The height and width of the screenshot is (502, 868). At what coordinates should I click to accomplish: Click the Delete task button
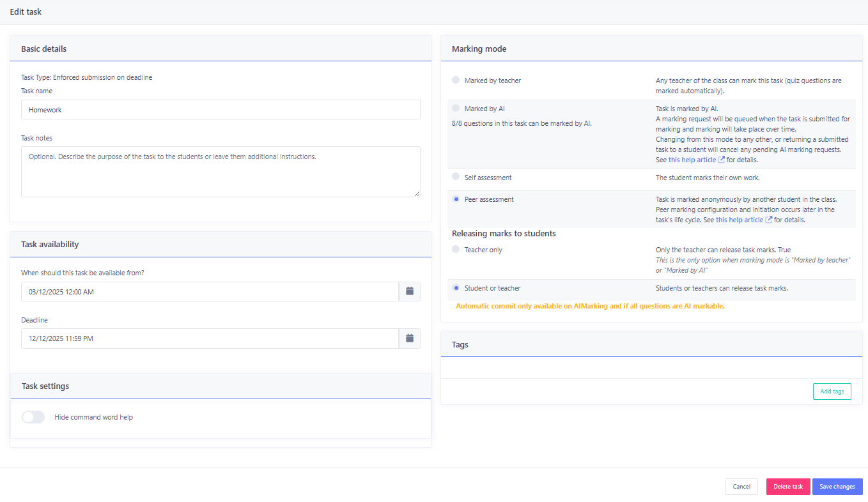pyautogui.click(x=787, y=487)
